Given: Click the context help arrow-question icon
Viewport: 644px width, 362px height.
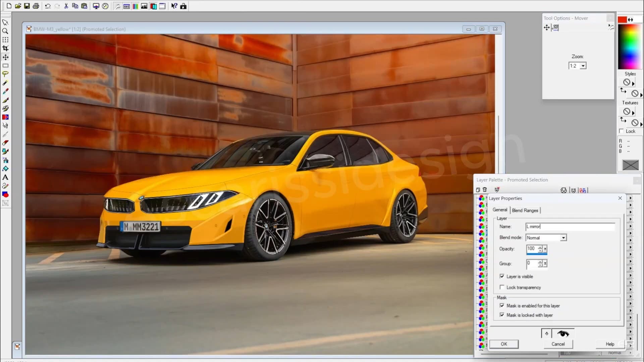Looking at the screenshot, I should pos(174,6).
